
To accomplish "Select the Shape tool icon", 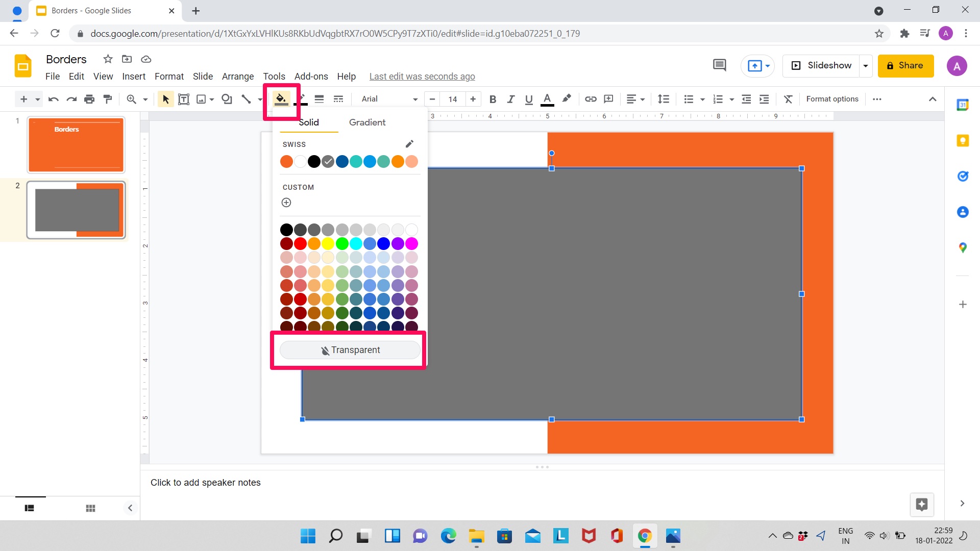I will [x=227, y=99].
